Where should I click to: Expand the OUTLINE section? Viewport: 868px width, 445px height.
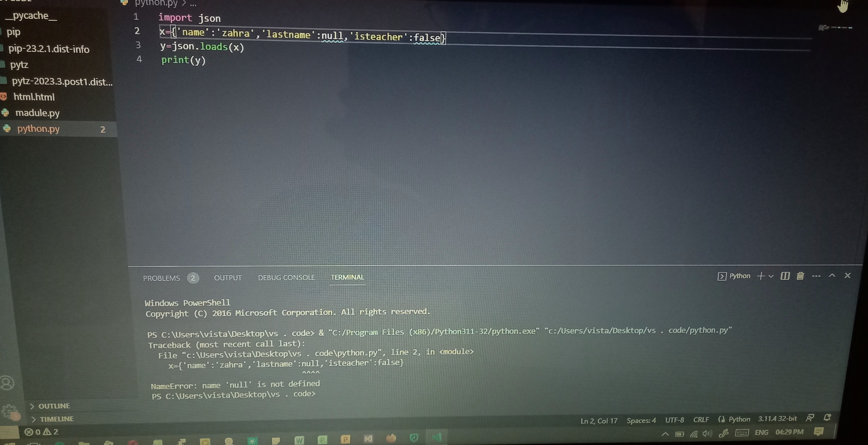(54, 406)
